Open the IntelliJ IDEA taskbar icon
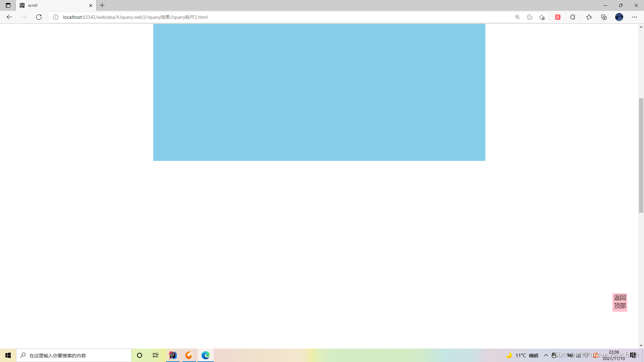Screen dimensions: 644x362 pos(173,355)
